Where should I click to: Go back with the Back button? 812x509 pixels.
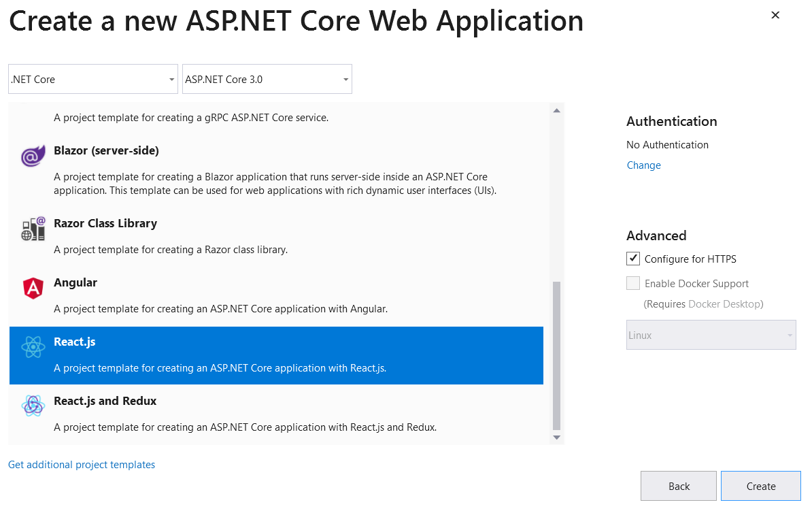pyautogui.click(x=678, y=486)
